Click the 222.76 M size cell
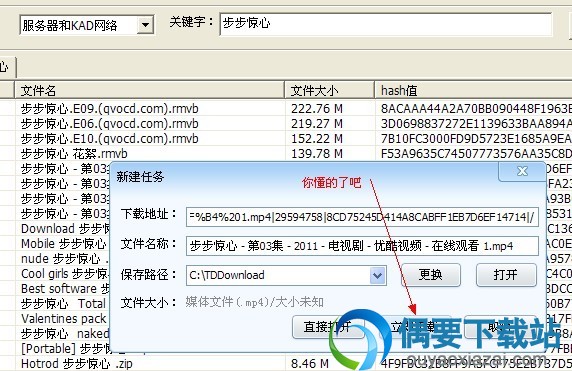This screenshot has height=371, width=572. [x=317, y=109]
